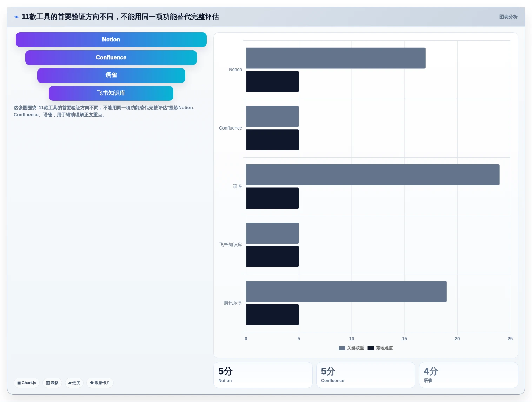Click the Confluence 关键权重 gray bar

pyautogui.click(x=272, y=117)
